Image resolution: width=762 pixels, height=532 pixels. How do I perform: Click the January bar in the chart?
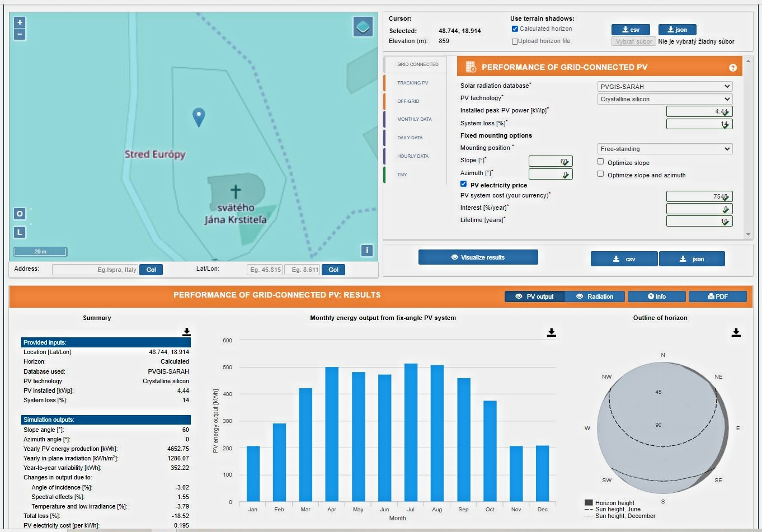click(253, 474)
